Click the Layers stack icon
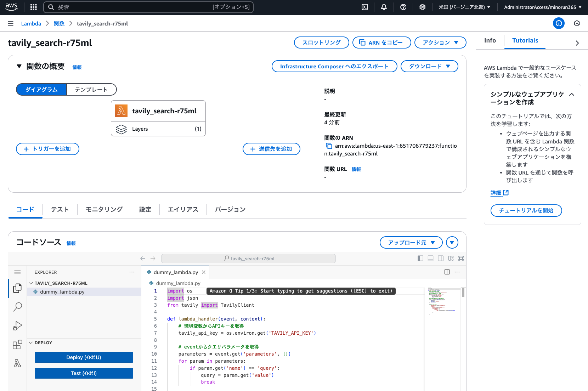 [x=121, y=129]
